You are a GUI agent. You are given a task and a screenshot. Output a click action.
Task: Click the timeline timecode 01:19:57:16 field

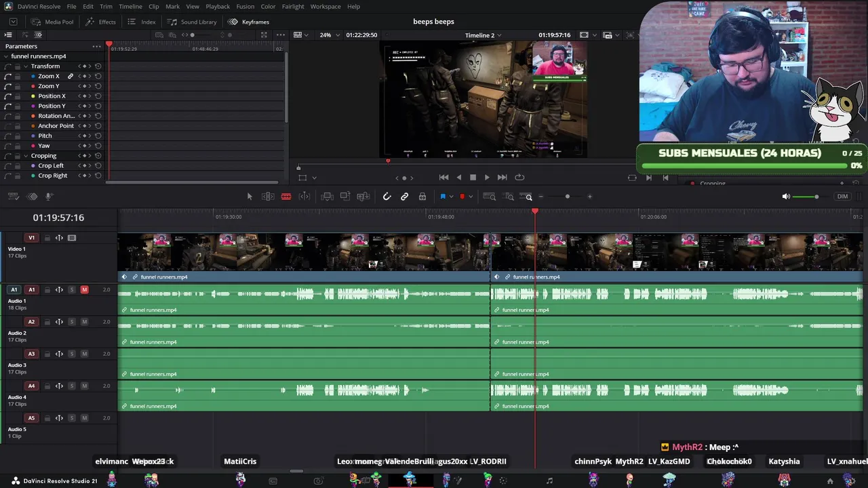pos(58,218)
